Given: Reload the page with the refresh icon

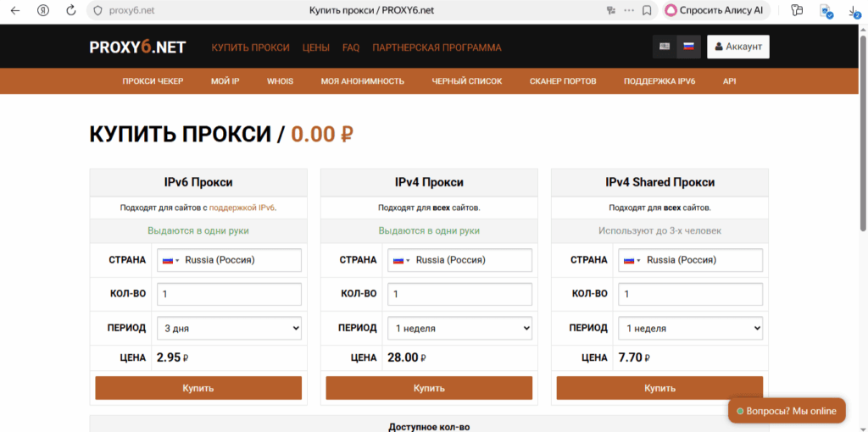Looking at the screenshot, I should coord(71,10).
